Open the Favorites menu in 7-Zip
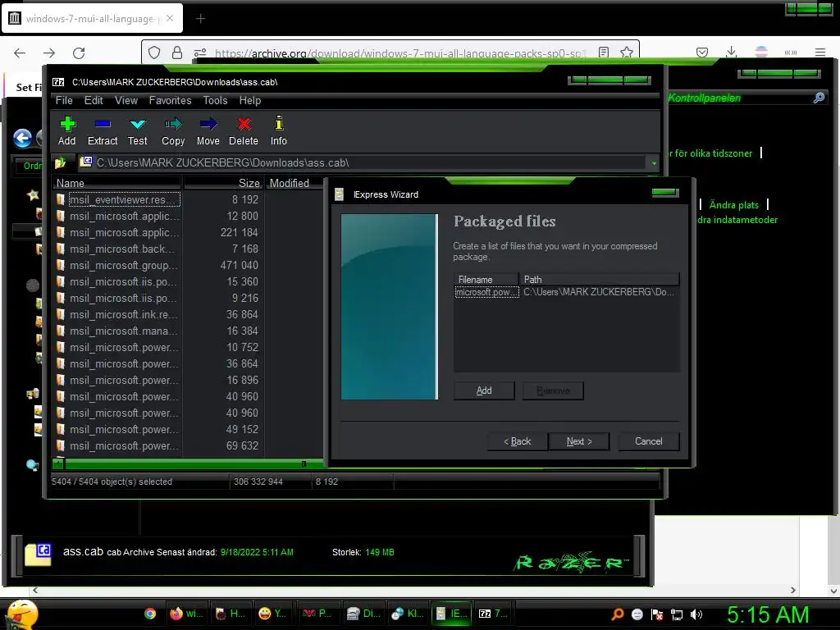This screenshot has height=630, width=840. pyautogui.click(x=170, y=100)
